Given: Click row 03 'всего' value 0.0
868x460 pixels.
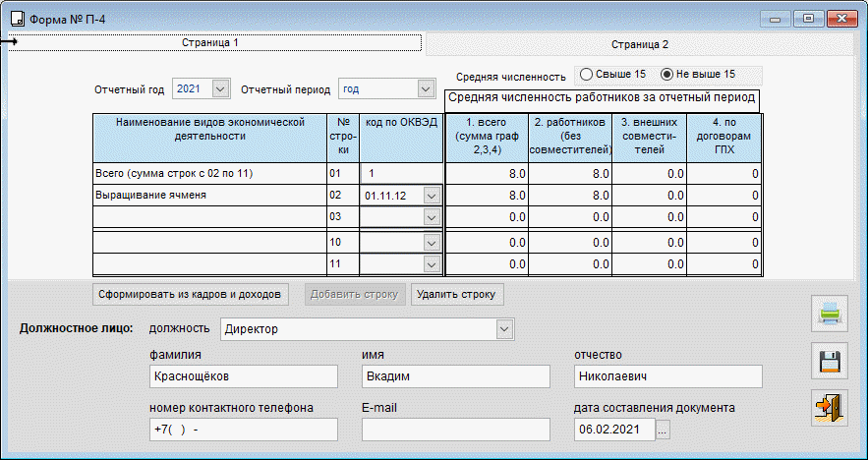Looking at the screenshot, I should coord(487,217).
